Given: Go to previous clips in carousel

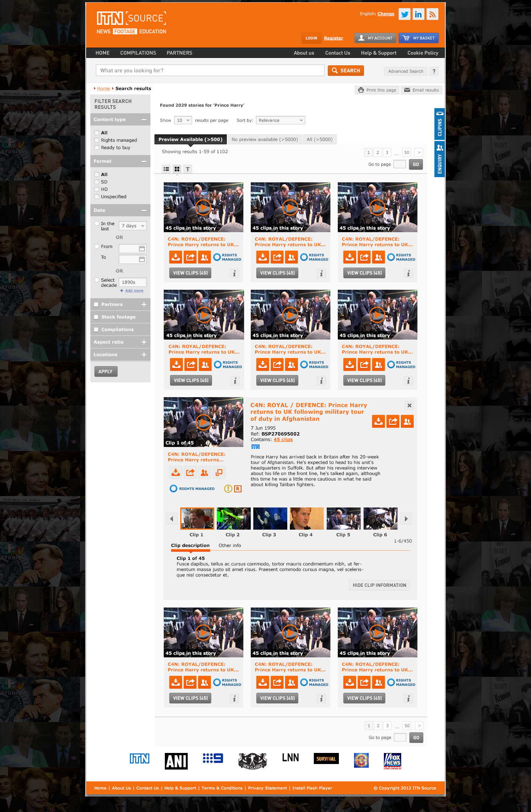Looking at the screenshot, I should [171, 519].
